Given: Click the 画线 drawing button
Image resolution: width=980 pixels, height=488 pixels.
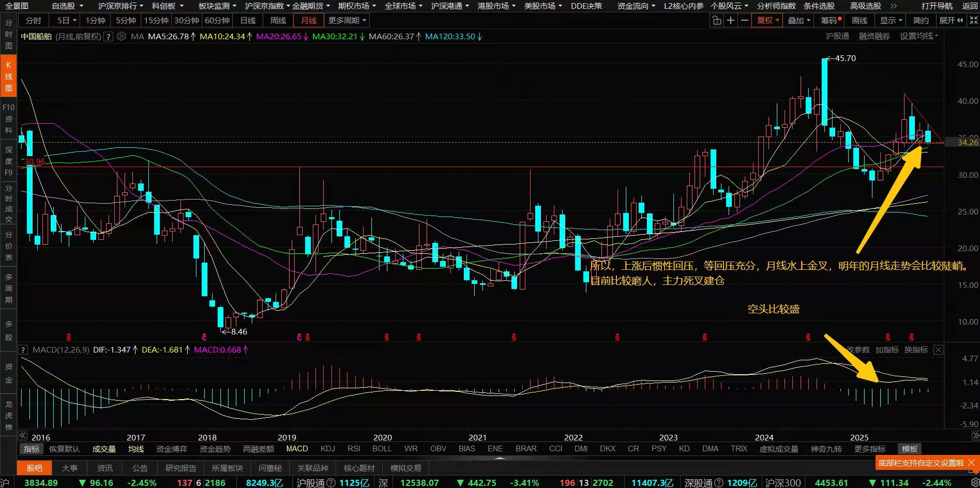Looking at the screenshot, I should point(860,21).
